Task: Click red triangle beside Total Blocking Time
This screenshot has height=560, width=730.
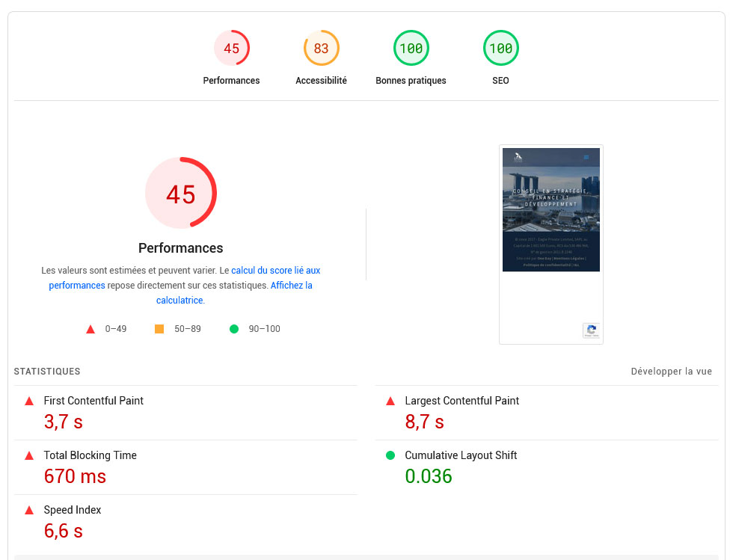Action: (29, 456)
